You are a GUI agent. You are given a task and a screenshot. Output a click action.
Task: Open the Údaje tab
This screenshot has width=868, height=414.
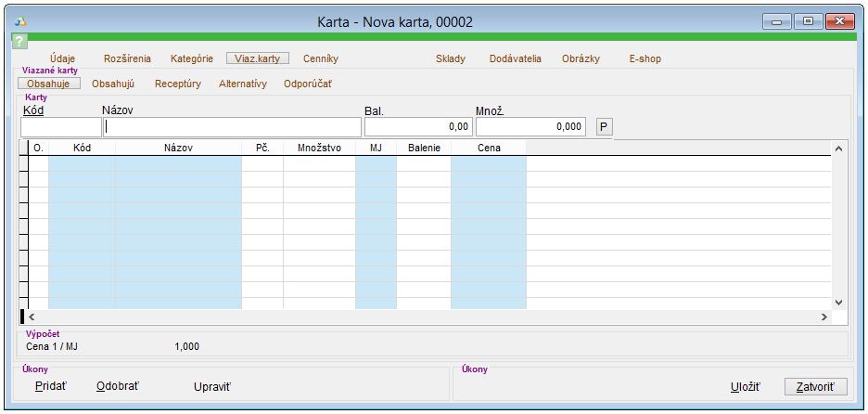click(x=62, y=58)
